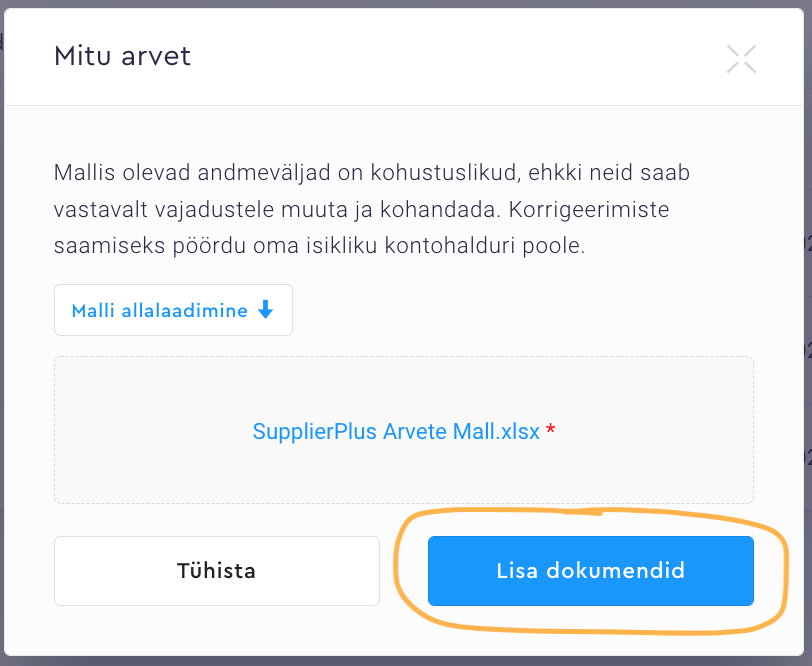Viewport: 812px width, 666px height.
Task: Click SupplierPlus in the uploaded file name
Action: pyautogui.click(x=315, y=432)
